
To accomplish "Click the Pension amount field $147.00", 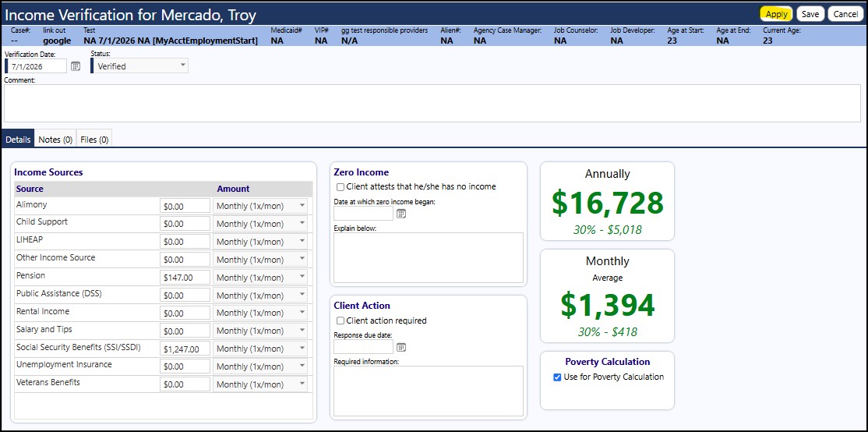I will [185, 278].
